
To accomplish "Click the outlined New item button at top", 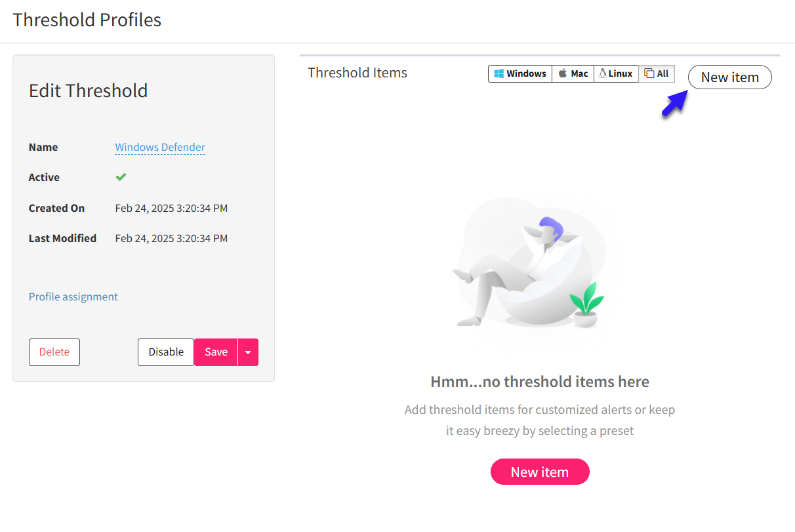I will point(729,77).
